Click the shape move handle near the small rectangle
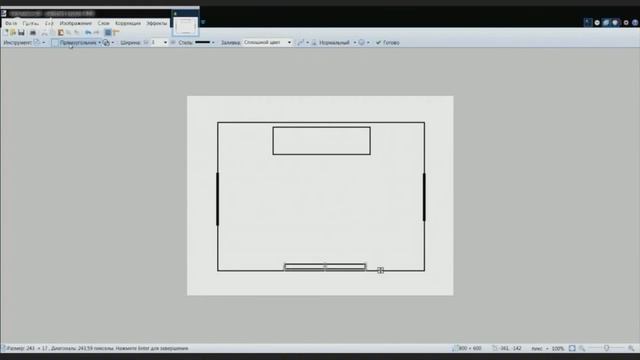The image size is (640, 360). click(x=380, y=270)
